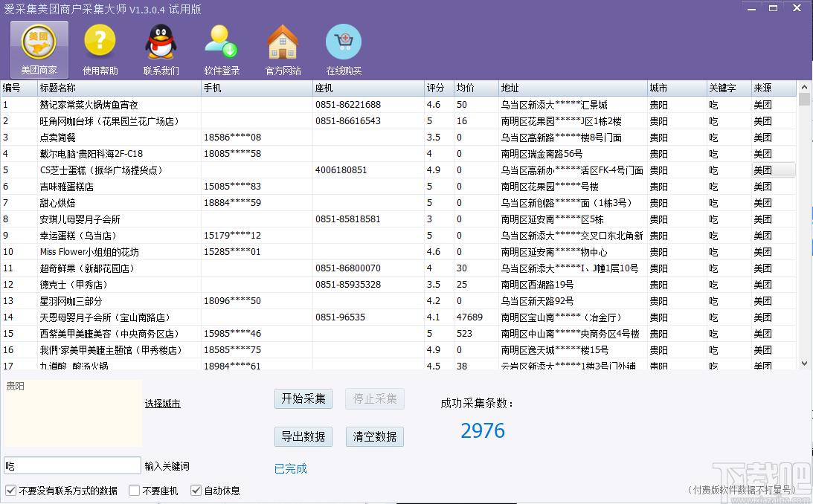Sort by the 编号 column header

(19, 88)
